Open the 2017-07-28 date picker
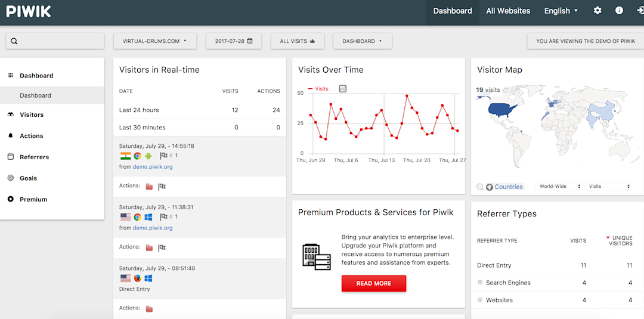Screen dimensions: 644x319 234,41
